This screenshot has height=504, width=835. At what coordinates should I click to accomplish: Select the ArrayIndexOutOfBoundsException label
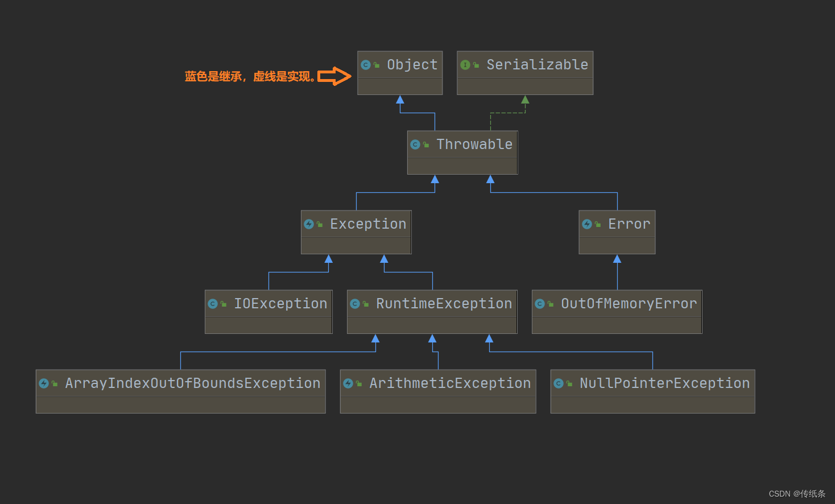(193, 383)
